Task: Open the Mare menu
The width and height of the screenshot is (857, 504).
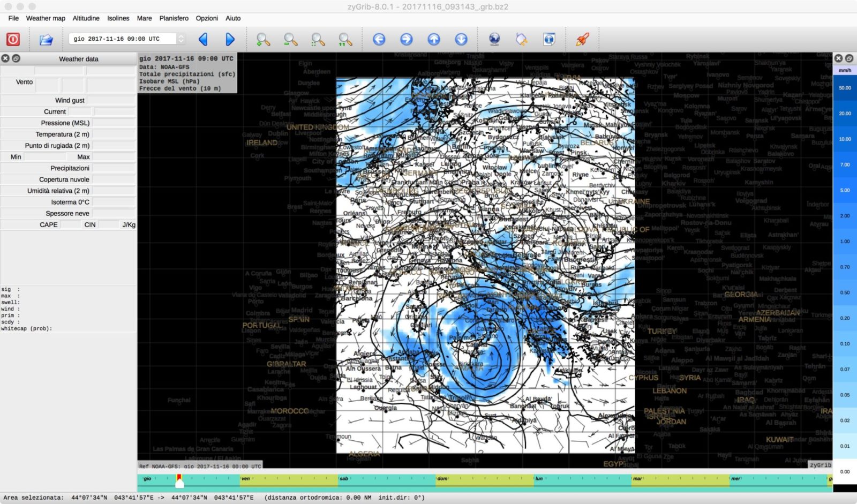Action: coord(145,18)
